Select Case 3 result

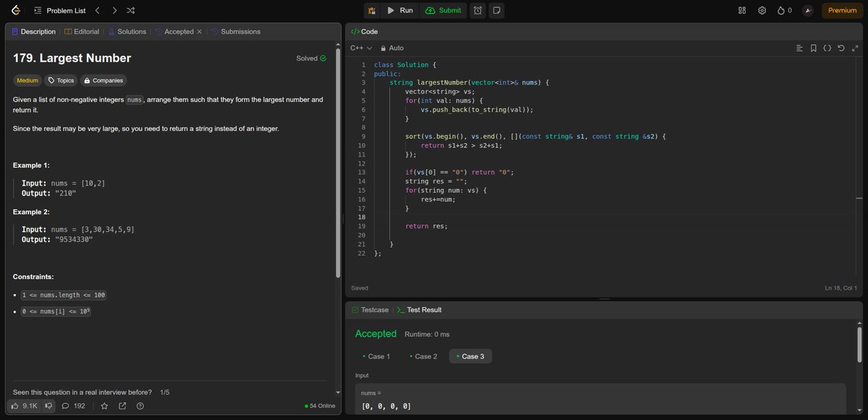[470, 356]
